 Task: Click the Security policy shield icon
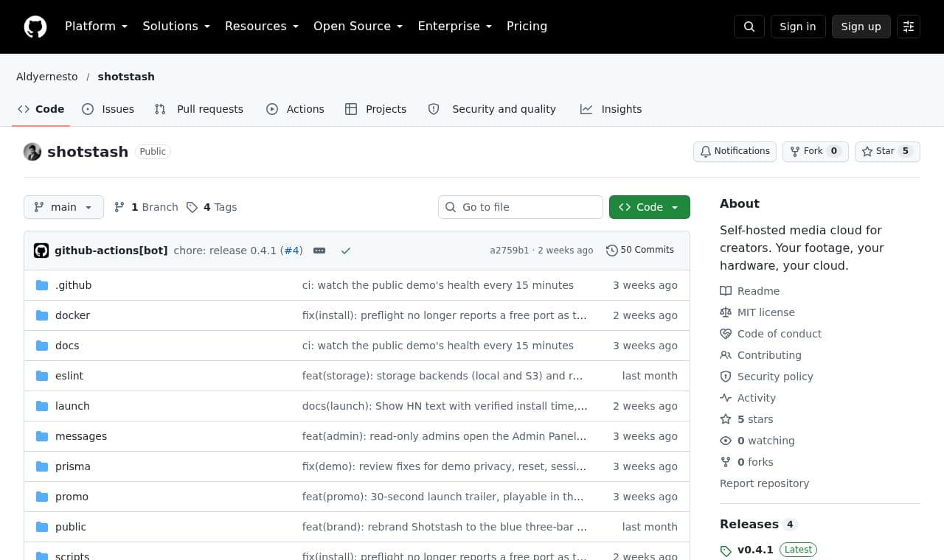726,377
